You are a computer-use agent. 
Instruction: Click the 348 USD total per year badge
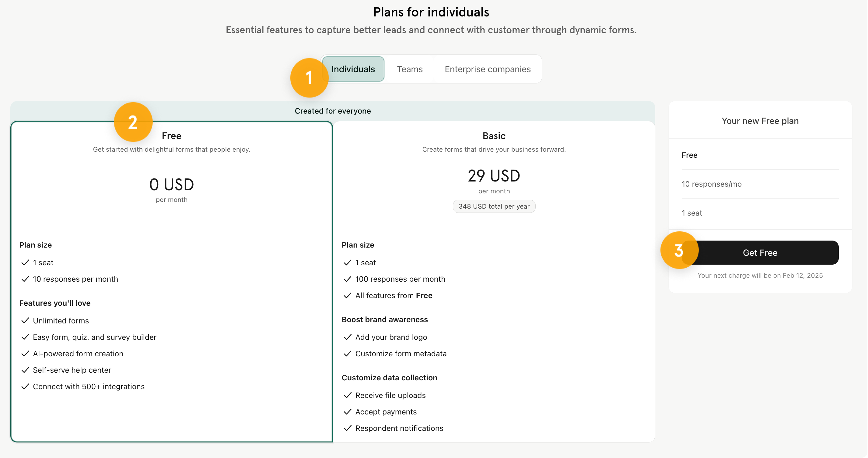click(x=494, y=206)
